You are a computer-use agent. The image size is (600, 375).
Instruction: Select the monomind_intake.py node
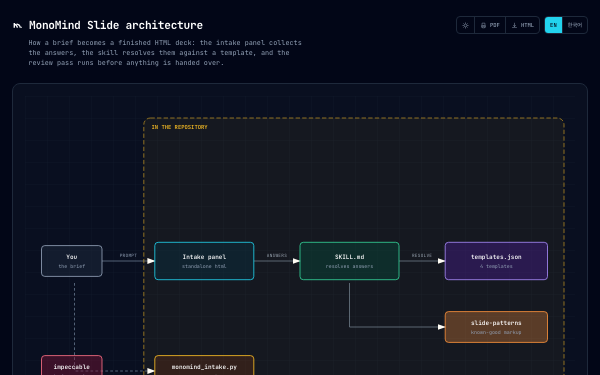click(204, 366)
